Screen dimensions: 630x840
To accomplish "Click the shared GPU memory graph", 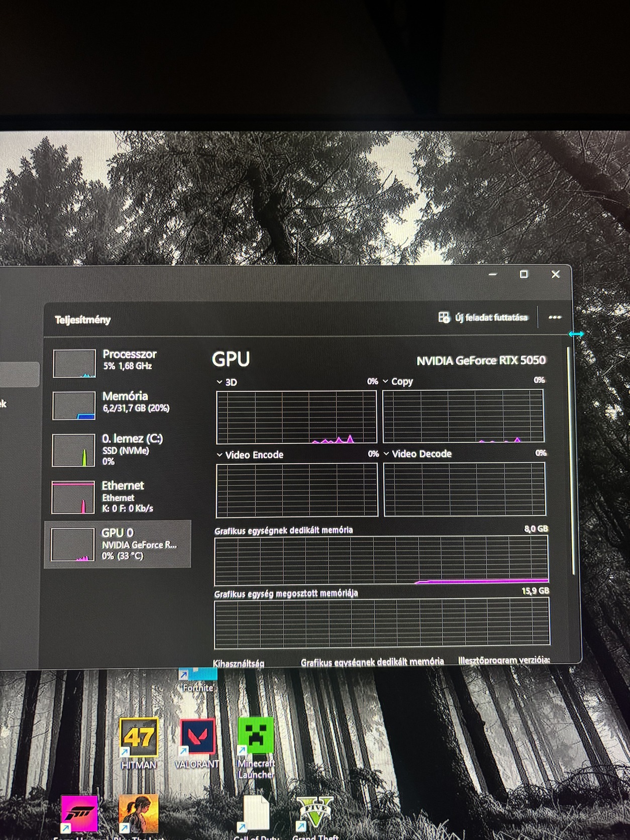I will pos(382,622).
